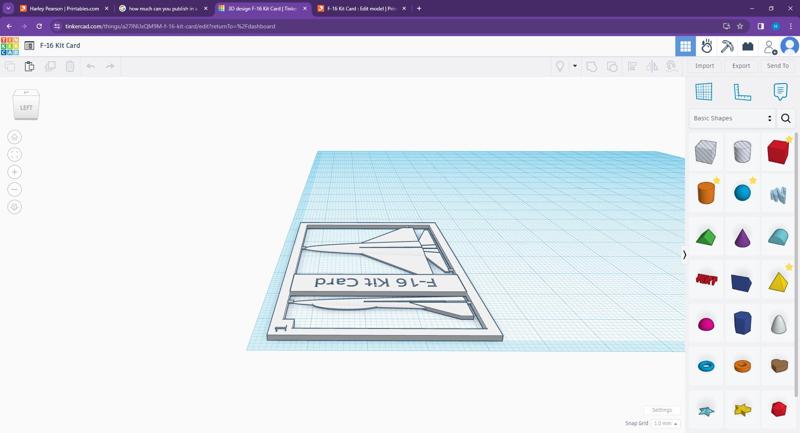
Task: Click the Cruise tool icon
Action: pyautogui.click(x=671, y=66)
